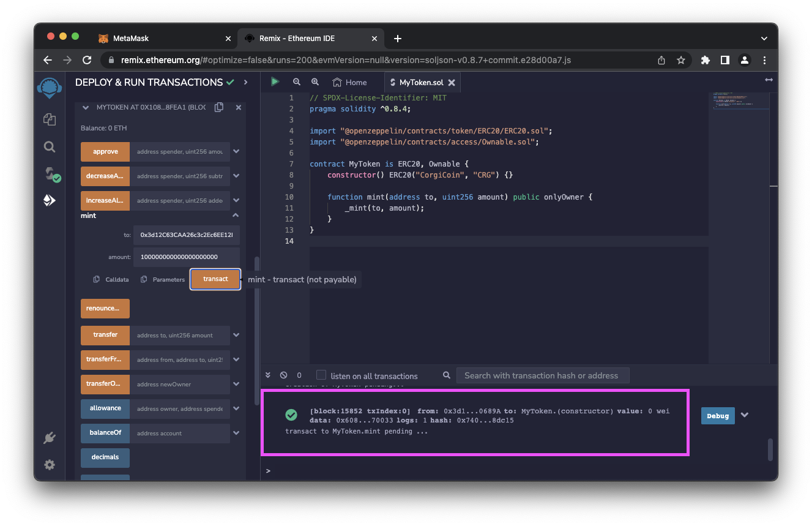Open browser Extensions puzzle icon

[706, 60]
